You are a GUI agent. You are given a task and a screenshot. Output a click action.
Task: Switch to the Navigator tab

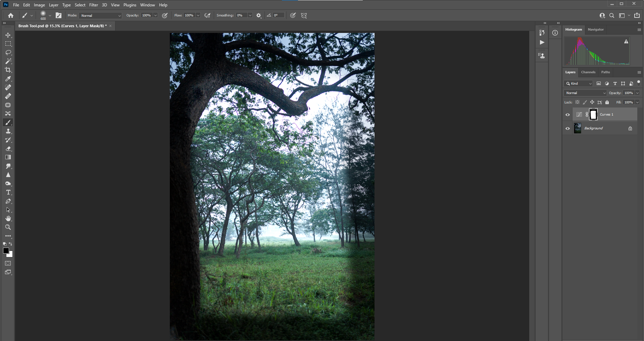pyautogui.click(x=595, y=30)
